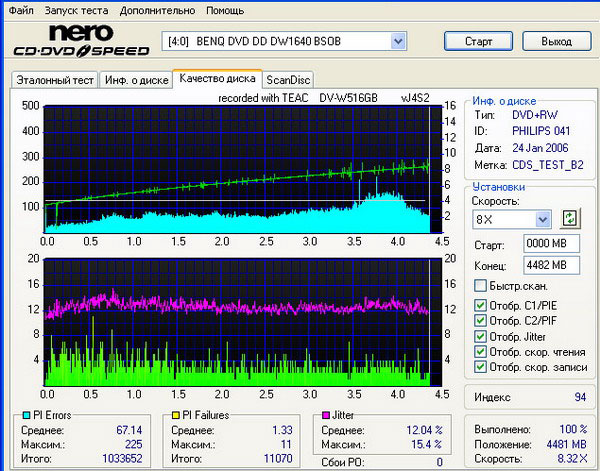
Task: Click the PI Errors total 1033652
Action: click(122, 458)
